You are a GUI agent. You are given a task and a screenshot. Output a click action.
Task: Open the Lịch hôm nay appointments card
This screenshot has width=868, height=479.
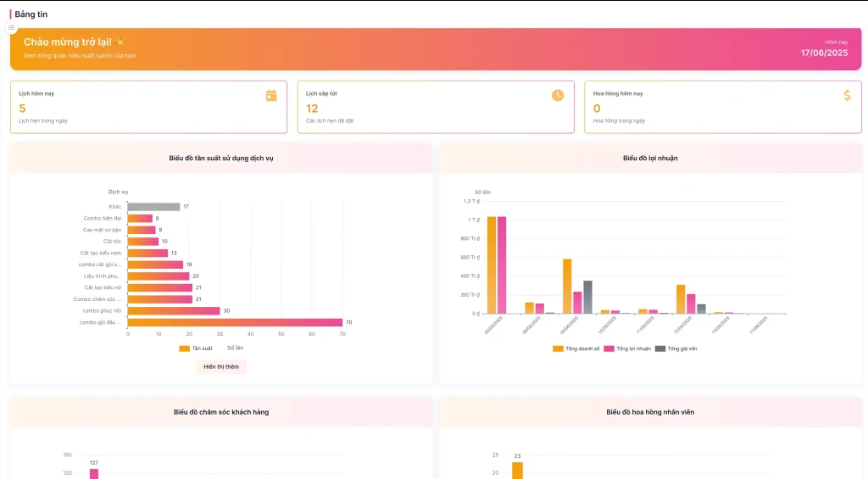click(x=148, y=107)
